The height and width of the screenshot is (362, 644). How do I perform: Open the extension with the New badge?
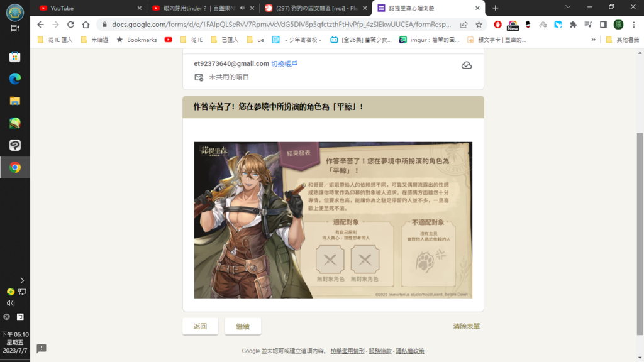[513, 25]
